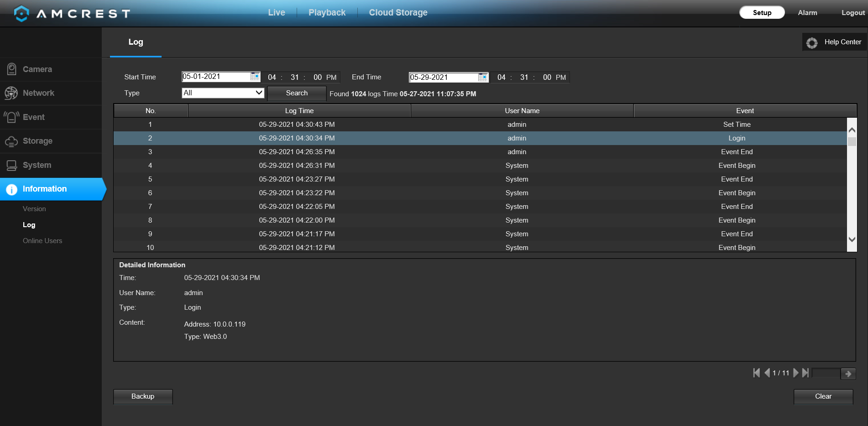
Task: Open the Alarm menu
Action: (x=807, y=13)
